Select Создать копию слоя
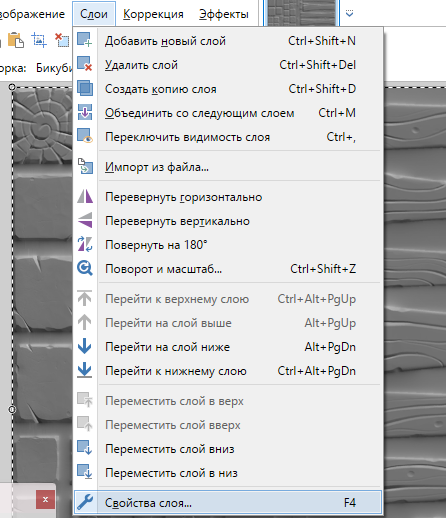Viewport: 446px width, 518px height. (228, 89)
